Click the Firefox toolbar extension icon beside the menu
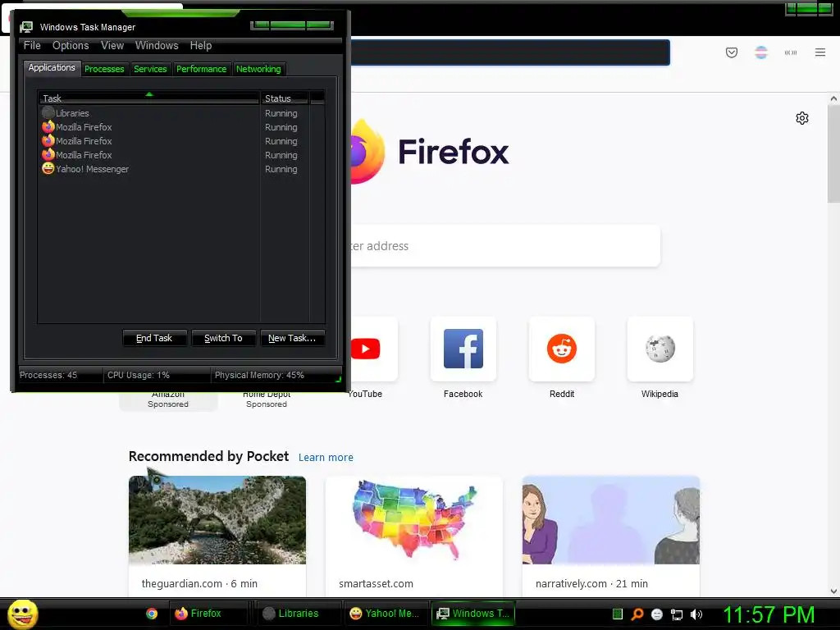Image resolution: width=840 pixels, height=630 pixels. [790, 52]
